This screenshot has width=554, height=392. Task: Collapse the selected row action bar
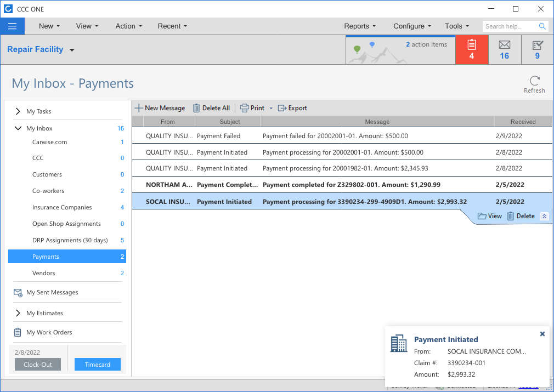(544, 217)
